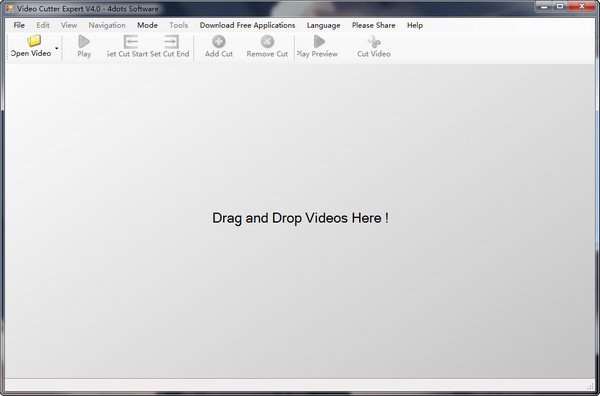Open the Please Share menu
The image size is (600, 396).
pyautogui.click(x=373, y=25)
